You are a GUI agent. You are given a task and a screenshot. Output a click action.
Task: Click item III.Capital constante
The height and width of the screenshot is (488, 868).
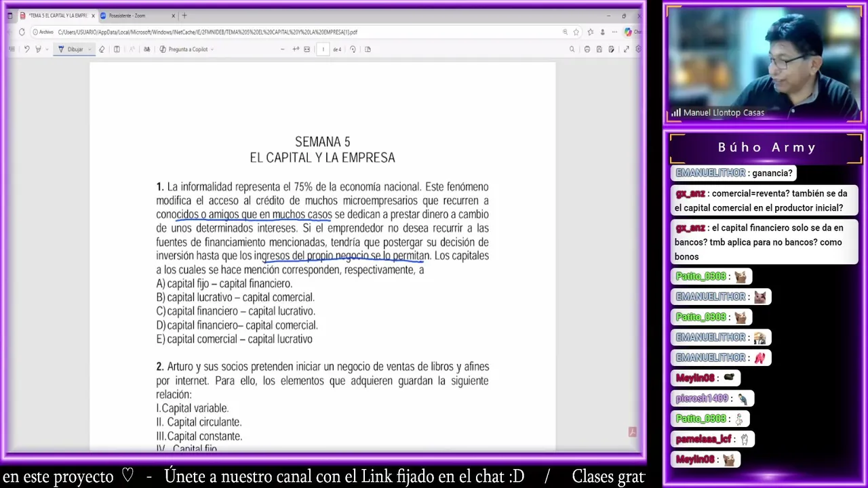tap(199, 436)
